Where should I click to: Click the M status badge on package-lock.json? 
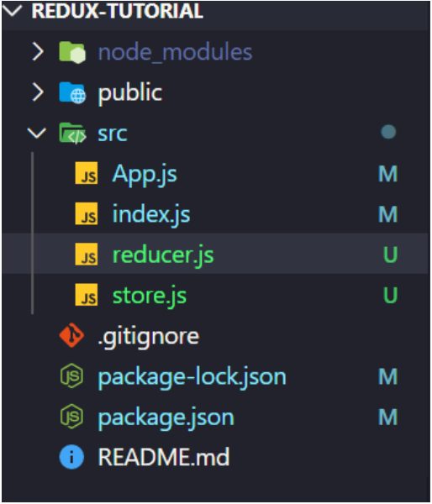(388, 376)
